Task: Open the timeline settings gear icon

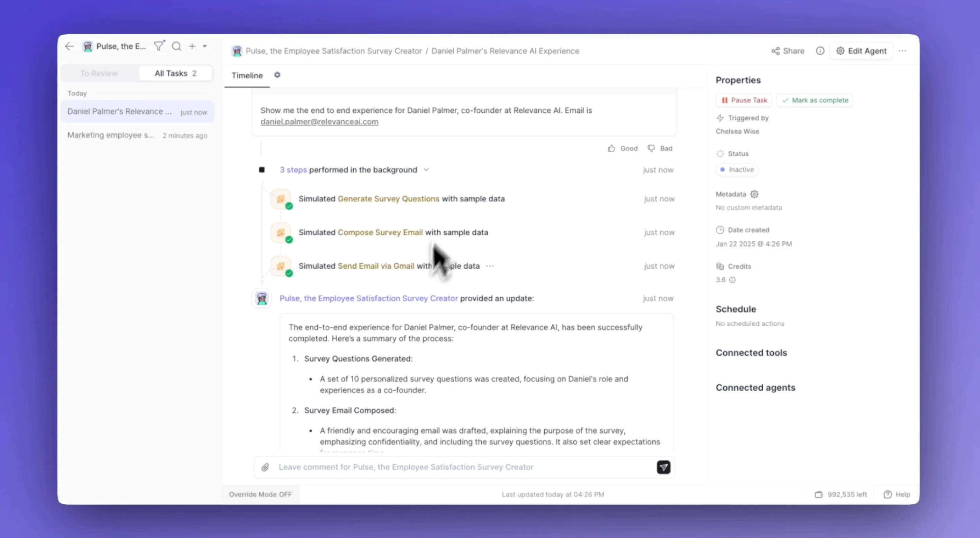Action: [277, 75]
